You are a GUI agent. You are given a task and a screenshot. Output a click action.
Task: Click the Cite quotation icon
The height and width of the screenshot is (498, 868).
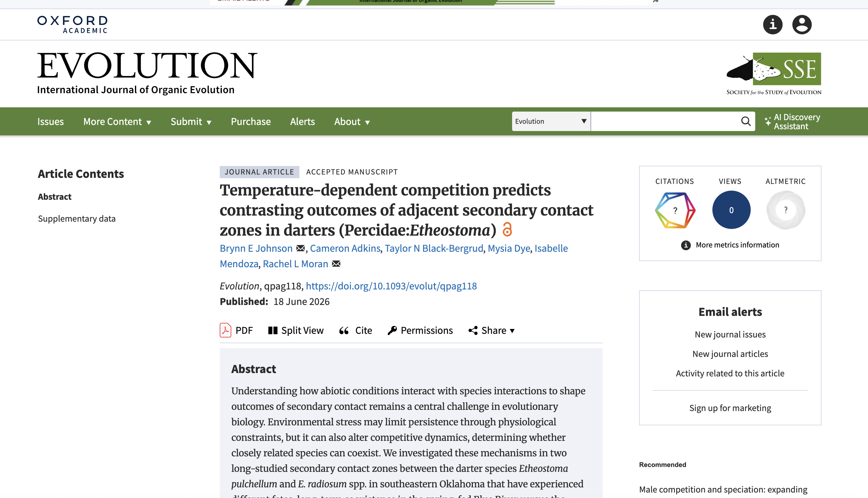pos(344,330)
